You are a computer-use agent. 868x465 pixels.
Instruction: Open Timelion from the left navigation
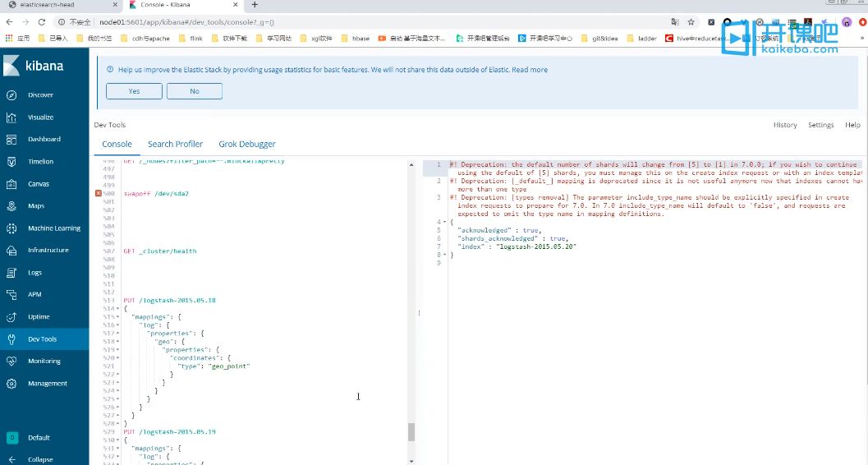click(x=40, y=162)
